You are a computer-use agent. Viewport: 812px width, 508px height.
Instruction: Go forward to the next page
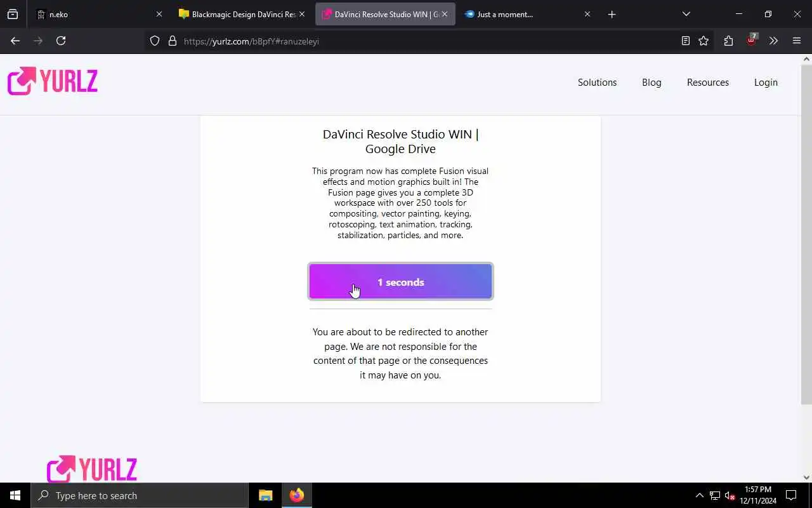coord(38,41)
